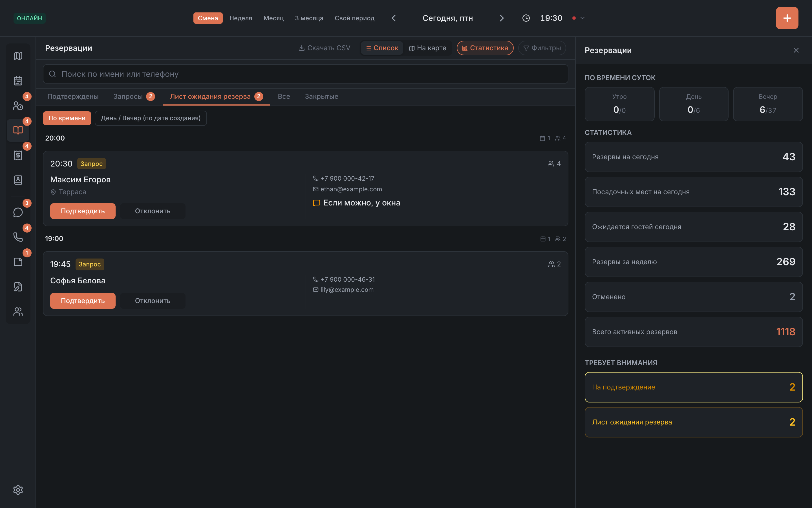This screenshot has height=508, width=812.
Task: Open the receipt billing sidebar icon
Action: click(18, 155)
